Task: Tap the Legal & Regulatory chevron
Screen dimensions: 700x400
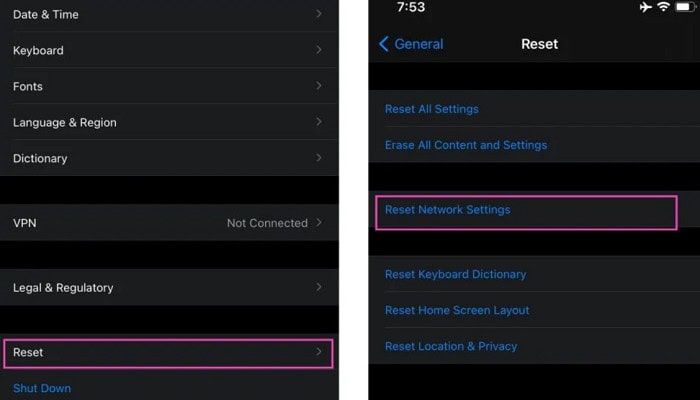Action: [319, 287]
